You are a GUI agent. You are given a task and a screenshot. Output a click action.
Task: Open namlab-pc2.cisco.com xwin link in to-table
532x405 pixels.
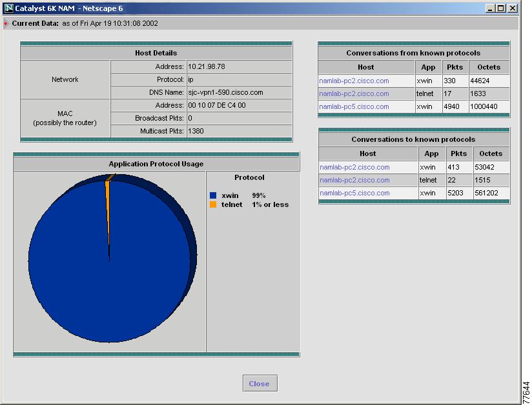coord(354,167)
